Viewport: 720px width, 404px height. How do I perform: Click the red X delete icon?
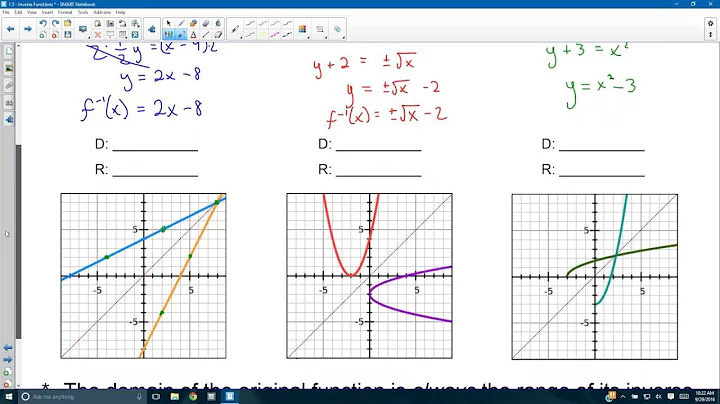pos(98,34)
